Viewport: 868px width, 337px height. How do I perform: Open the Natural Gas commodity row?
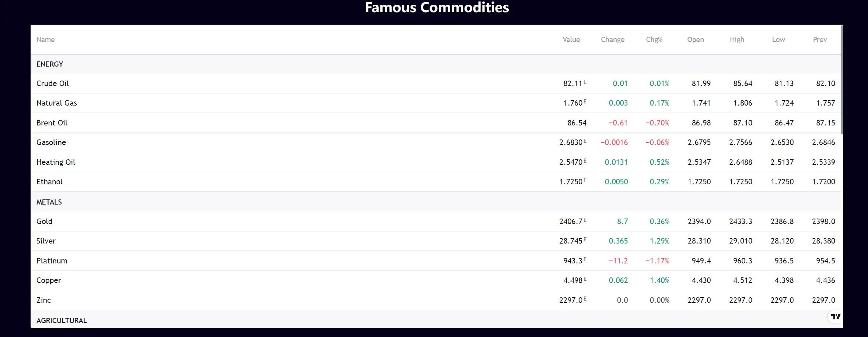tap(436, 103)
